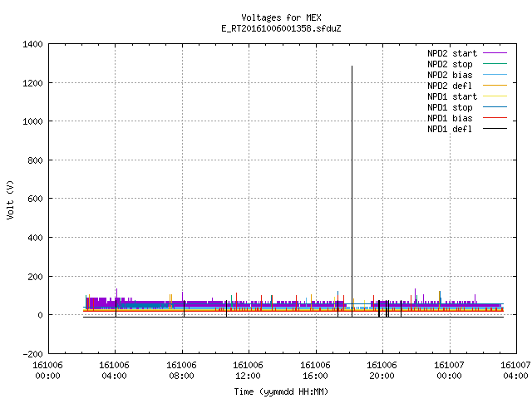
Task: Click the dark blue NPD1 stop legend line
Action: click(x=495, y=107)
